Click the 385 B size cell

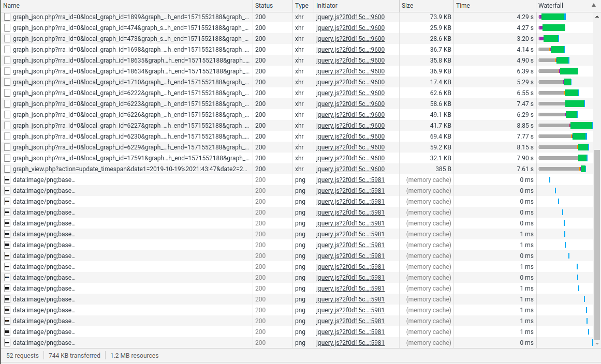point(443,169)
